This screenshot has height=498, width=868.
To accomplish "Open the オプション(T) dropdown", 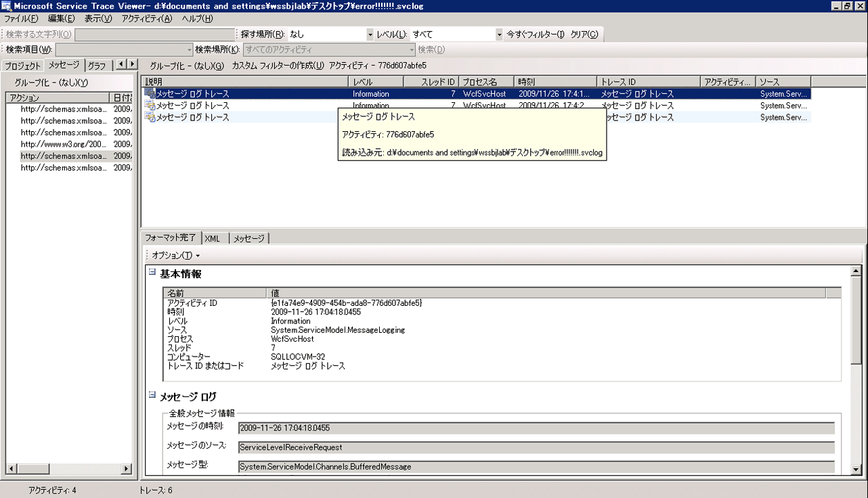I will [175, 255].
